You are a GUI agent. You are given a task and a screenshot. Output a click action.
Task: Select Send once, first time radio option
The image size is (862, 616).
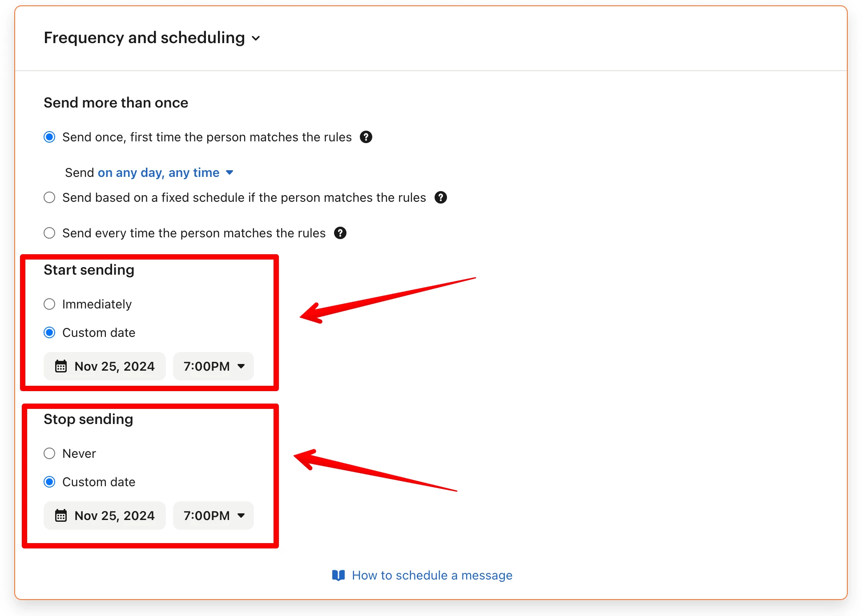[x=49, y=137]
